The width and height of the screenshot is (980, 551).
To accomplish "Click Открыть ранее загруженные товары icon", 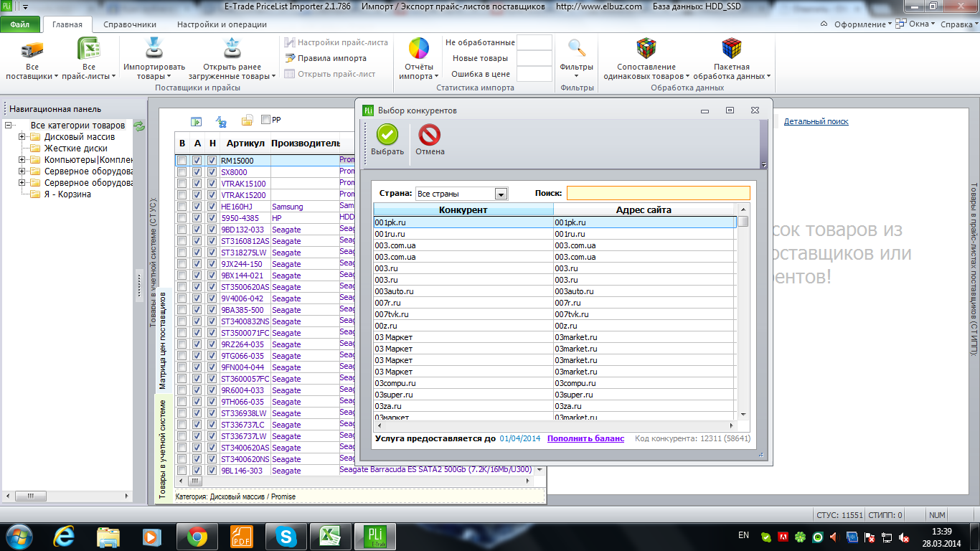I will pyautogui.click(x=231, y=50).
